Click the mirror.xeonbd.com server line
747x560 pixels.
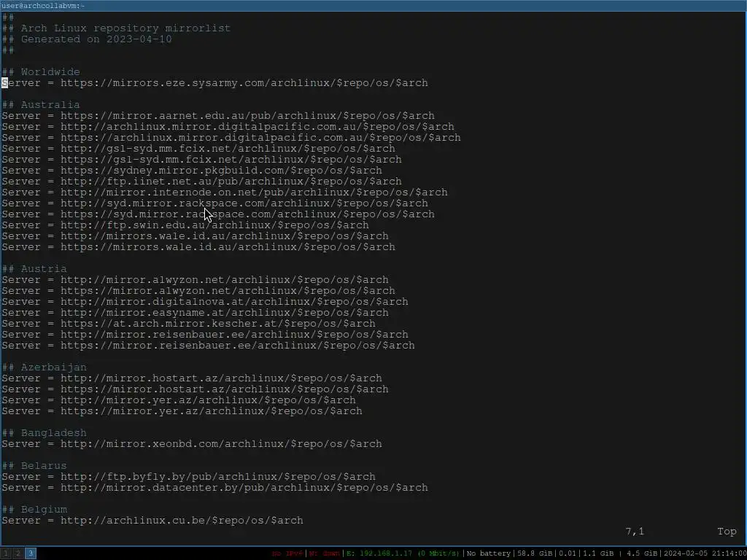point(192,444)
